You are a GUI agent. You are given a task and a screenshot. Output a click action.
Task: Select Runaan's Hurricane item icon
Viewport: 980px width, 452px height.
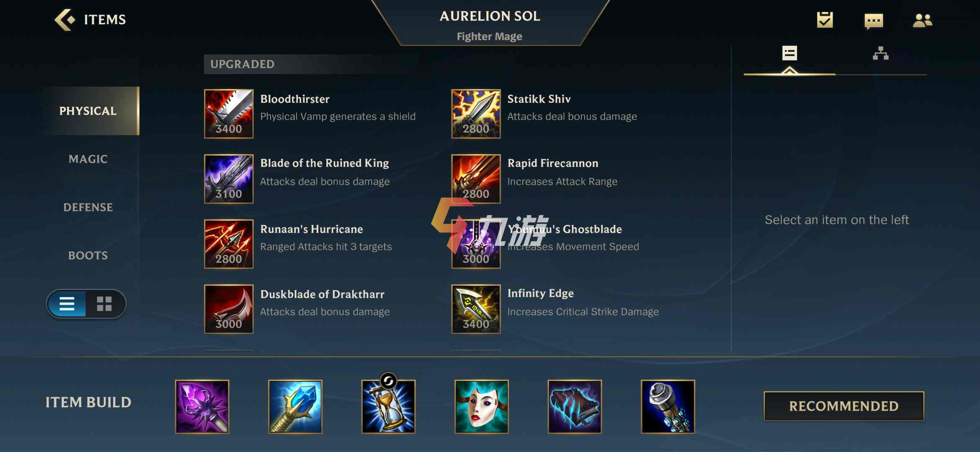[x=229, y=244]
